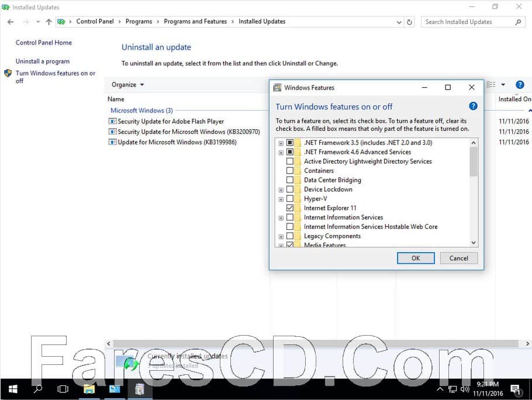Open help in the Windows Features dialog
532x400 pixels.
click(x=473, y=106)
